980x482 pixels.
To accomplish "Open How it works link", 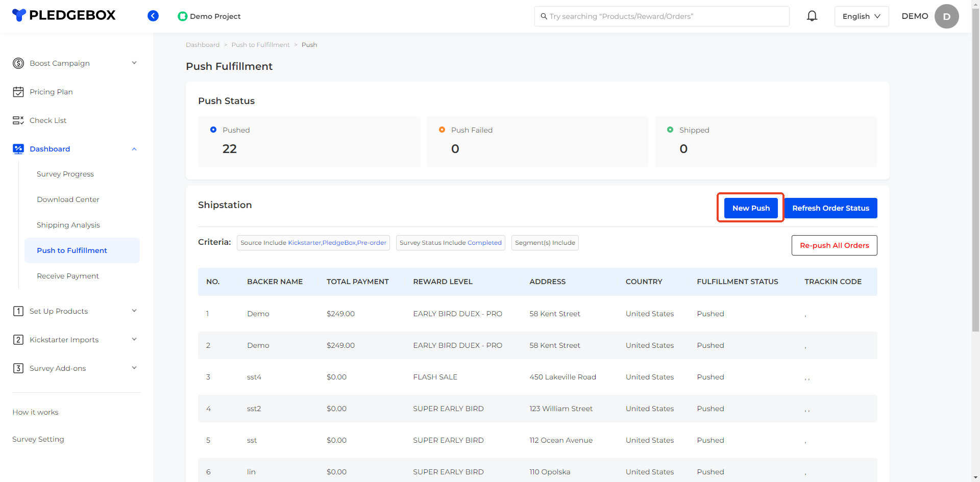I will (x=35, y=412).
